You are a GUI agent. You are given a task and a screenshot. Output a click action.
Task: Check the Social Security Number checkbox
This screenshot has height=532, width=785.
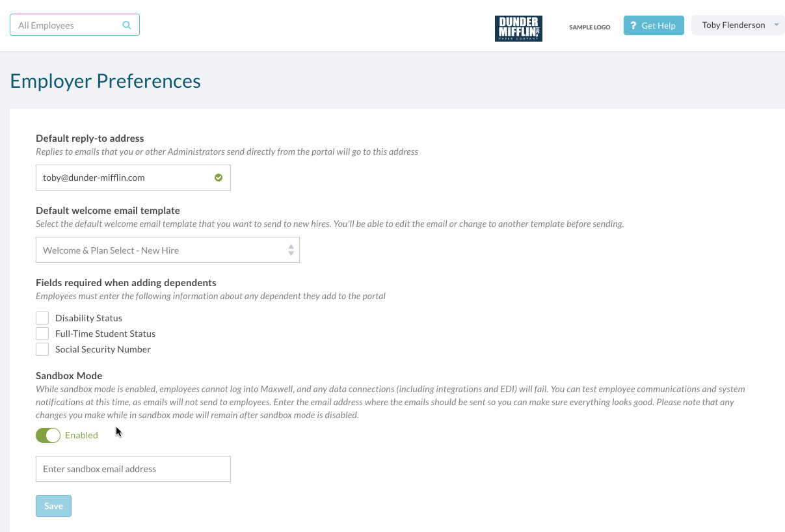42,349
